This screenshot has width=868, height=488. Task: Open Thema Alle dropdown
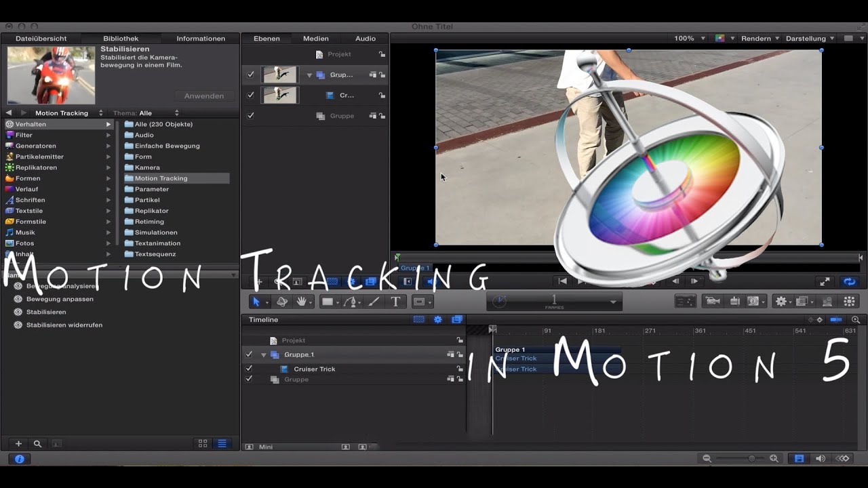[x=146, y=113]
